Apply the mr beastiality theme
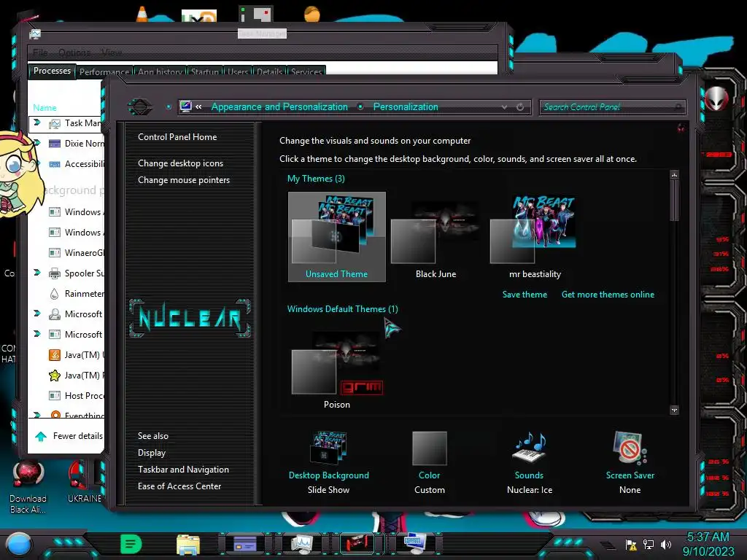747x560 pixels. (x=535, y=237)
